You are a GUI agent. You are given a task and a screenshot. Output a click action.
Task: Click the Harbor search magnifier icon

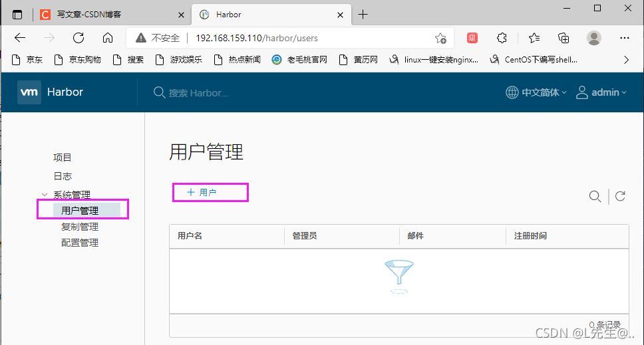tap(159, 92)
